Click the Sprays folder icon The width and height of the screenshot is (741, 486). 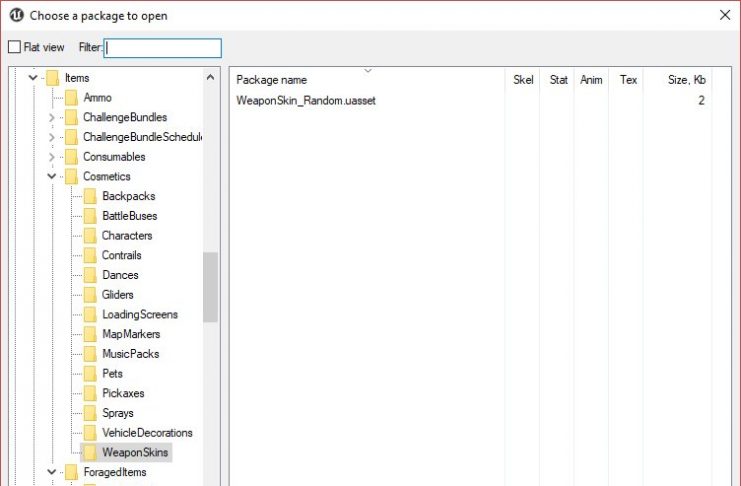click(90, 413)
